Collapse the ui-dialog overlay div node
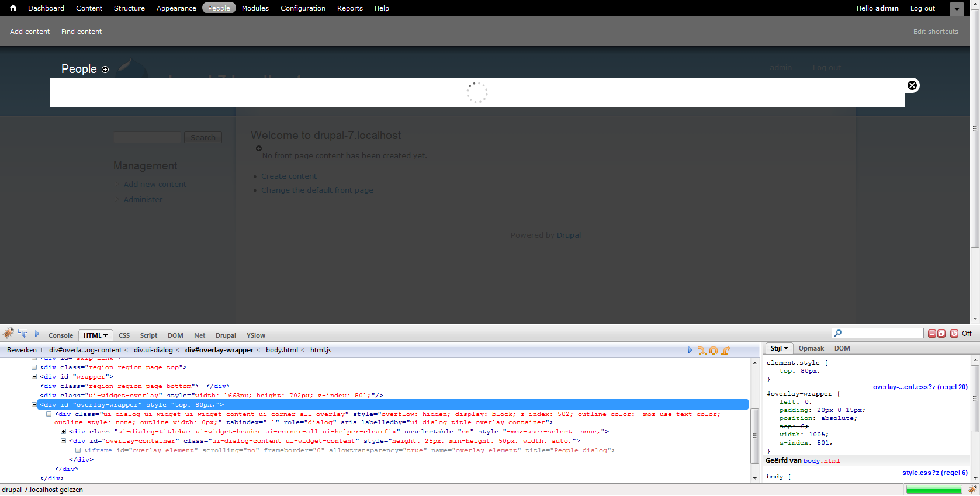Screen dimensions: 980x496 coord(49,414)
